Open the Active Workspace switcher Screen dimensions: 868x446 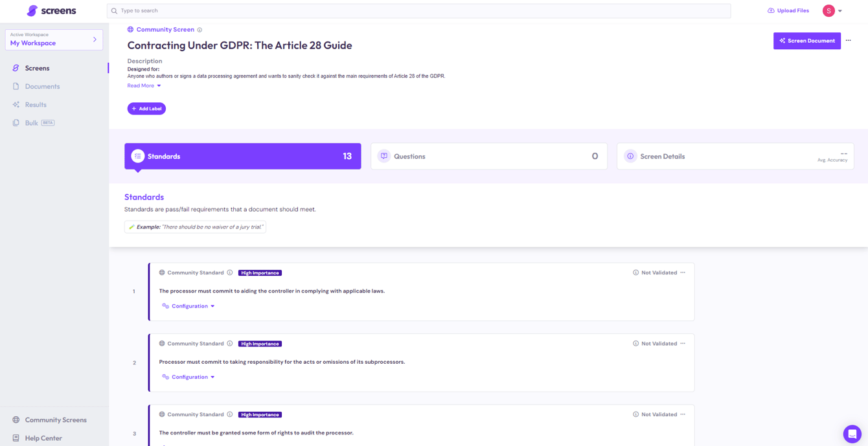(x=54, y=39)
